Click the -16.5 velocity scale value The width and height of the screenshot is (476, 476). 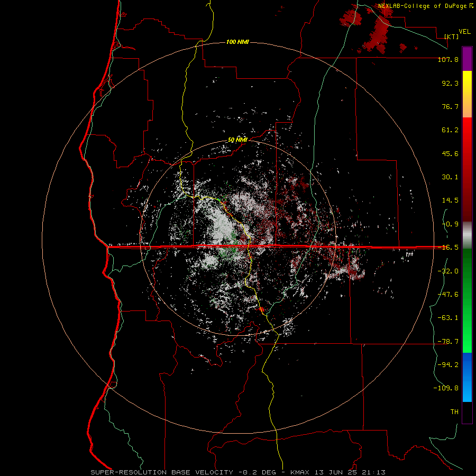pos(448,248)
